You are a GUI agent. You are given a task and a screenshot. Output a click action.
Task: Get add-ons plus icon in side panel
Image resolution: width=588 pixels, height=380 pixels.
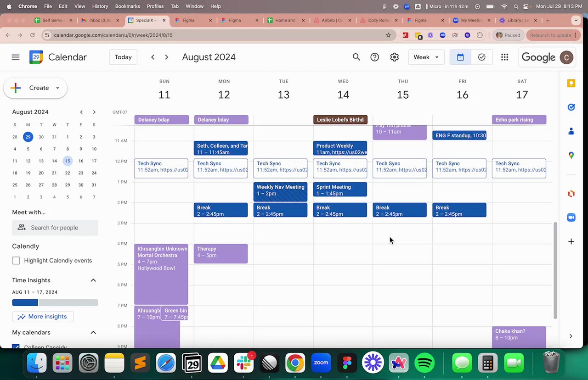coord(571,241)
